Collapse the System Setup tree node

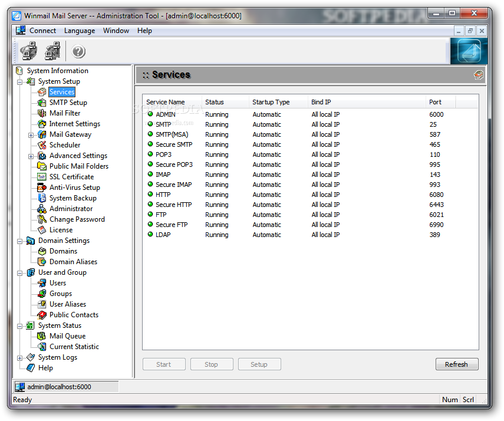coord(19,82)
